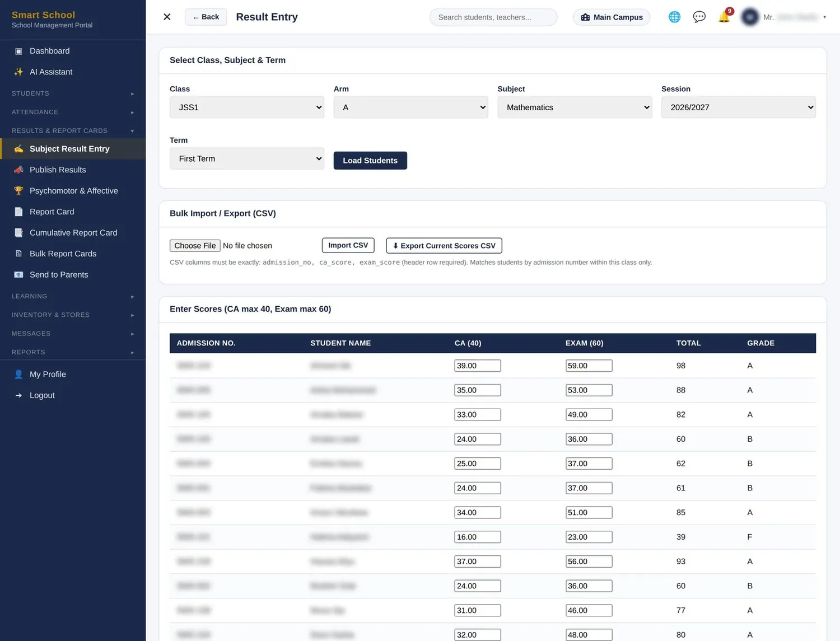Open the language globe icon
This screenshot has height=641, width=840.
click(674, 17)
